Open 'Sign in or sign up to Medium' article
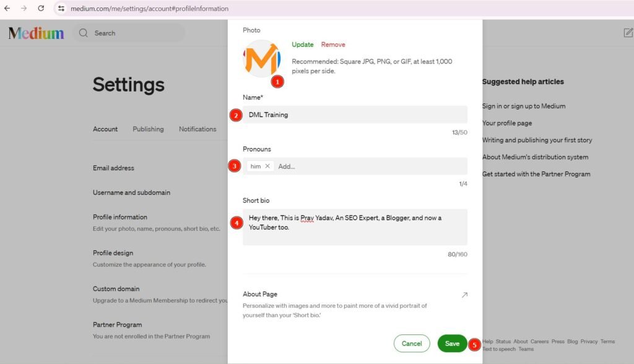634x364 pixels. 524,106
